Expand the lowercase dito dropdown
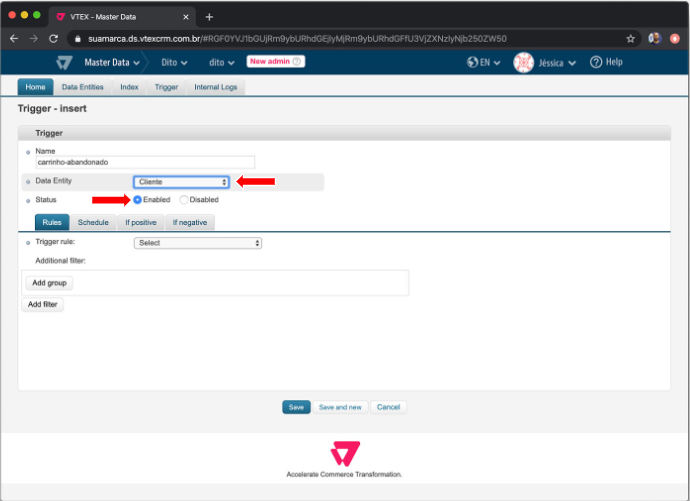 221,62
